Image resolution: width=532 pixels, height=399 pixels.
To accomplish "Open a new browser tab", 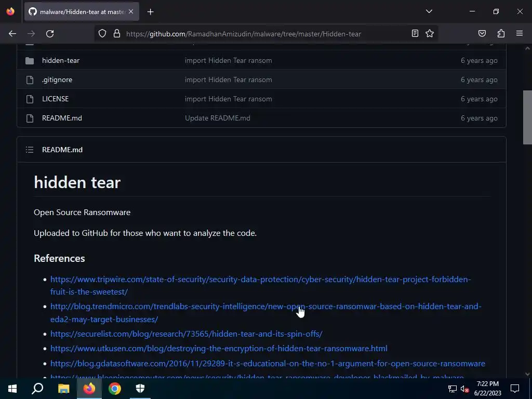I will click(x=150, y=12).
